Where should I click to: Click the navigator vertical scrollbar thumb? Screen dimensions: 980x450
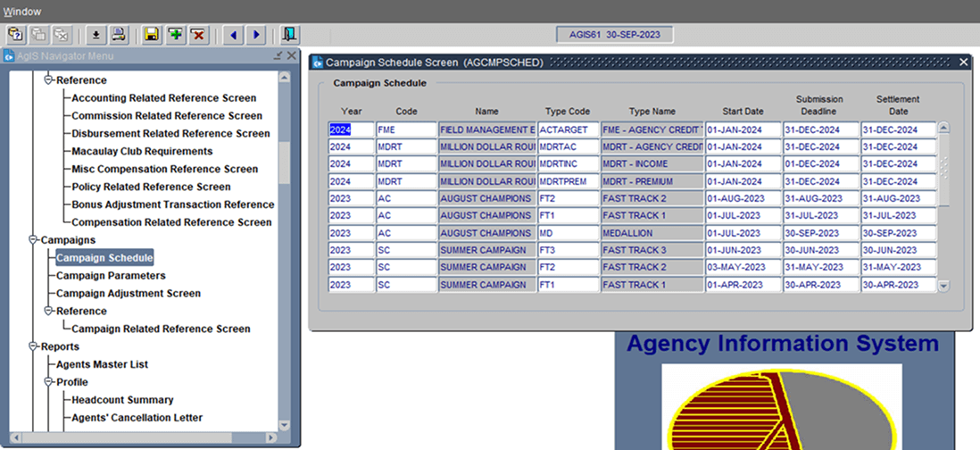click(285, 162)
